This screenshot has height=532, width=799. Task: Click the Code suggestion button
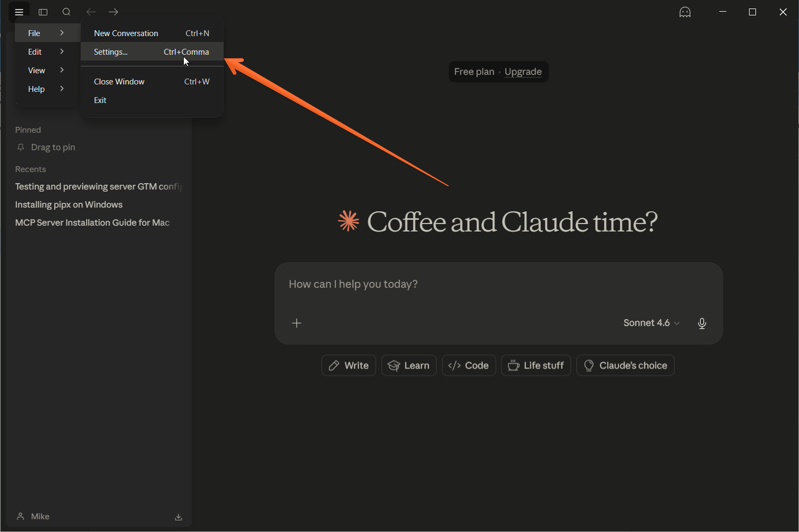point(469,365)
